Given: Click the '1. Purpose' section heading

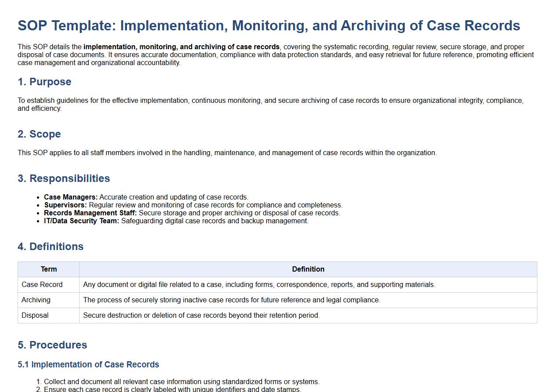Looking at the screenshot, I should [44, 82].
